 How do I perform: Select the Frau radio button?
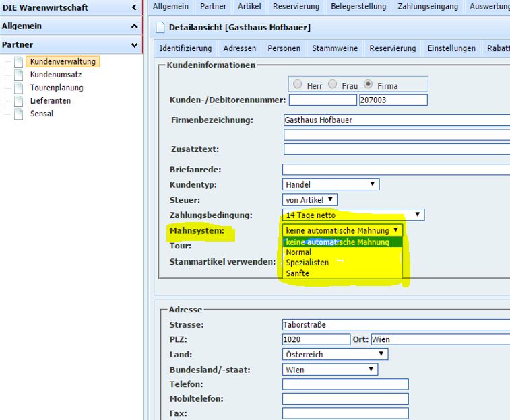pyautogui.click(x=333, y=85)
